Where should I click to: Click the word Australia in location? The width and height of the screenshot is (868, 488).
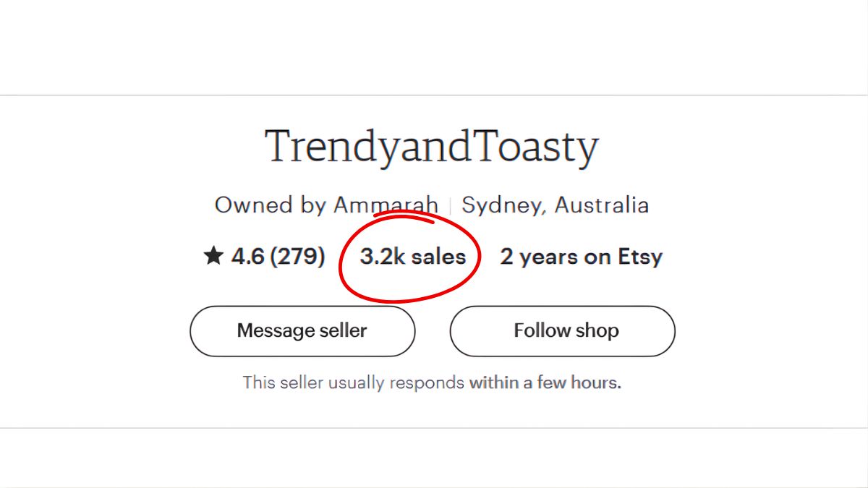tap(601, 205)
